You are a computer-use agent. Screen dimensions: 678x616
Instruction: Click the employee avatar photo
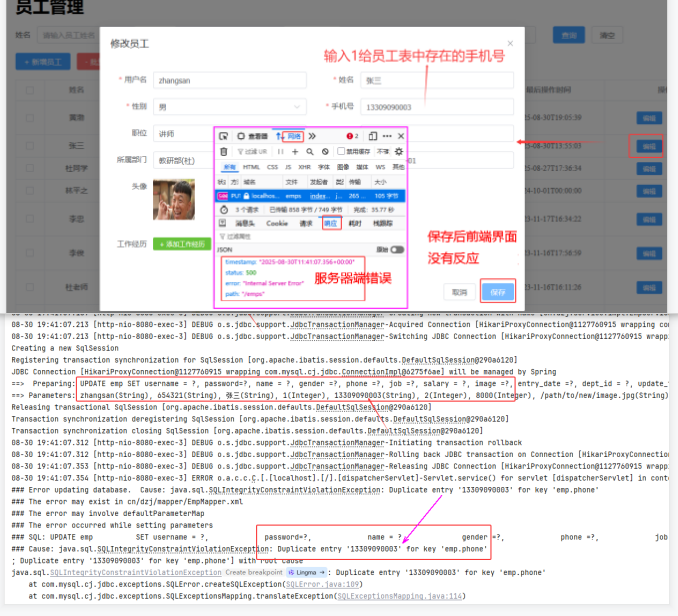[x=173, y=199]
